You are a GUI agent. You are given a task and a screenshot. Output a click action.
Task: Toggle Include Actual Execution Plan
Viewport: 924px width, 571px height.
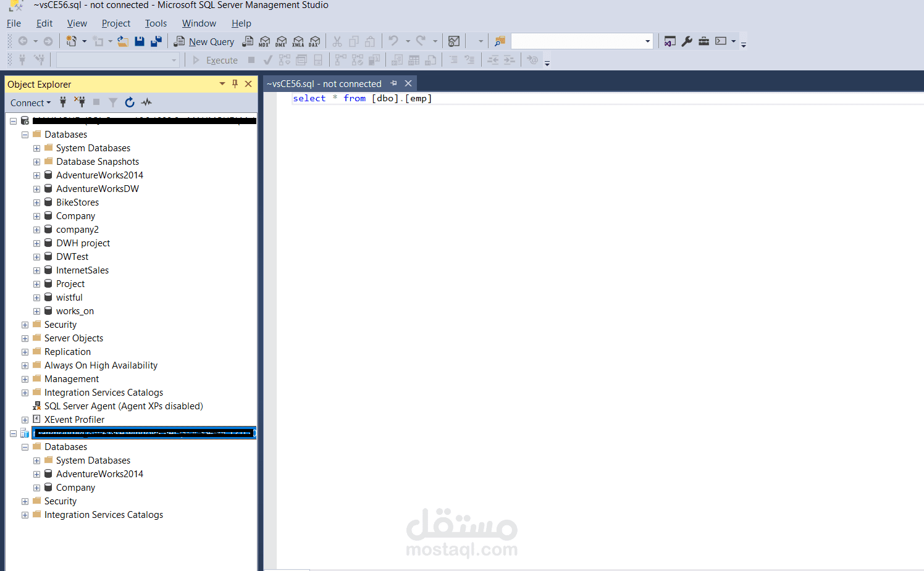coord(341,60)
